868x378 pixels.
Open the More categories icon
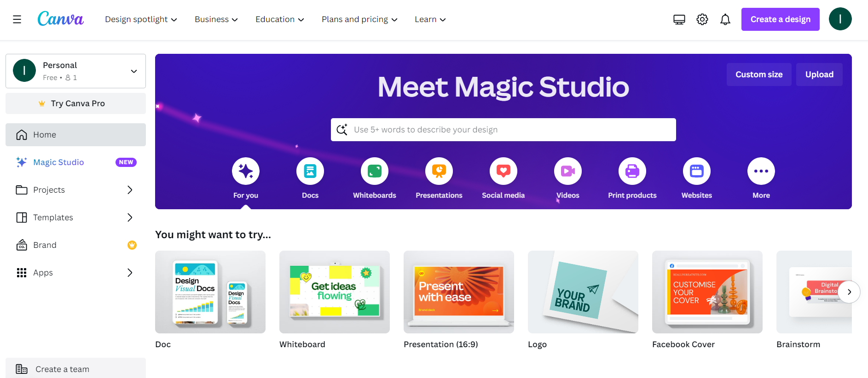(761, 171)
